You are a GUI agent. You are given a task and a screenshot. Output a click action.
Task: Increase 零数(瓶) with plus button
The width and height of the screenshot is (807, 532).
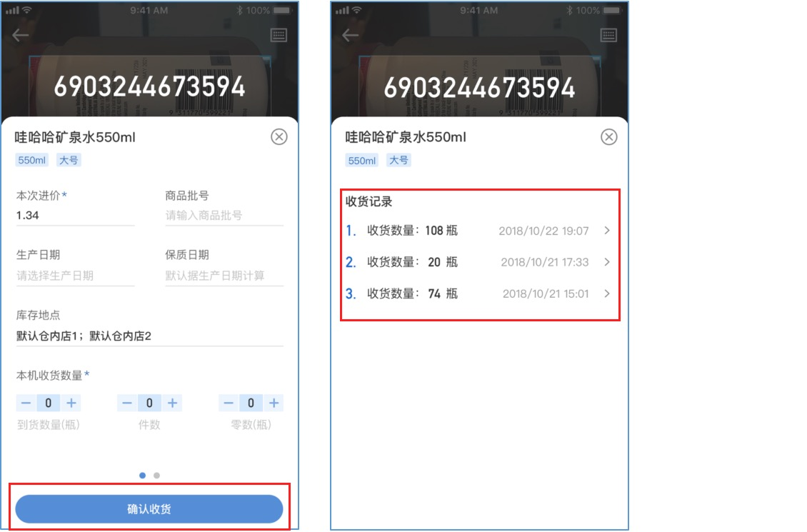274,403
